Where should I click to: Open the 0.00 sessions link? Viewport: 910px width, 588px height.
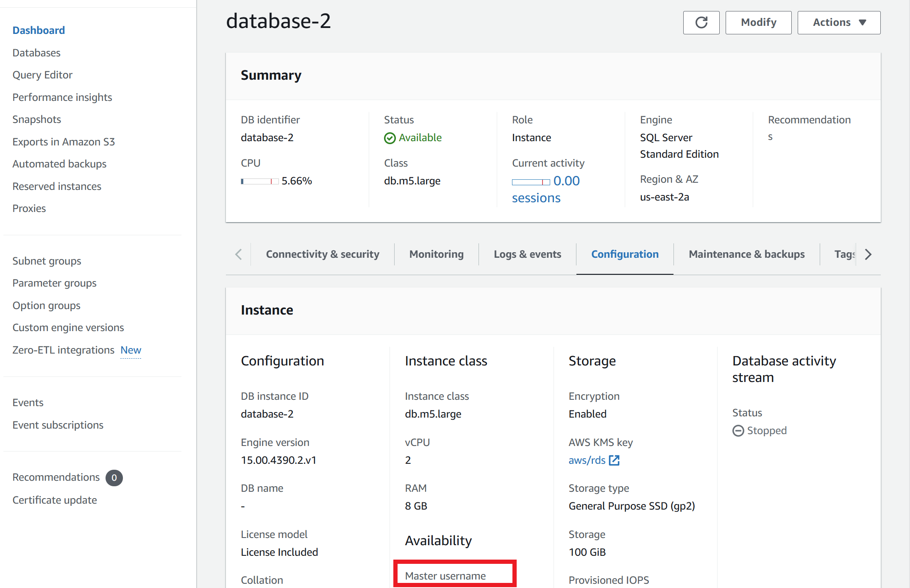(566, 181)
